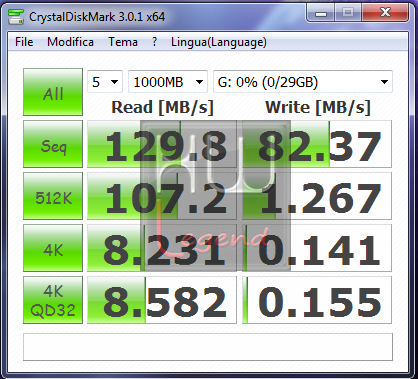Open the Lingua(Language) menu

[x=219, y=42]
